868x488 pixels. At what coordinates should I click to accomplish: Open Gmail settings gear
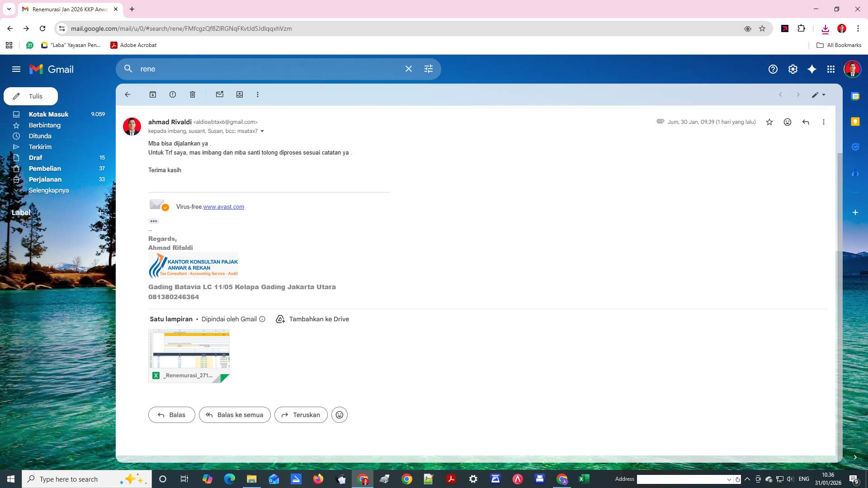tap(793, 69)
